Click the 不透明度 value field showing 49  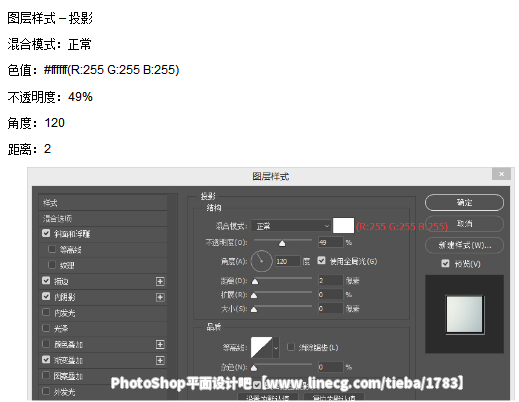330,242
